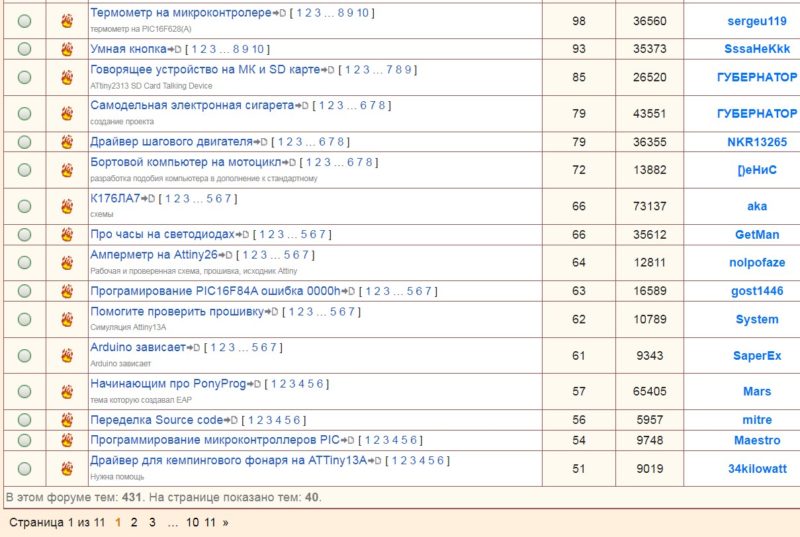The height and width of the screenshot is (537, 800).
Task: Click the flame icon beside Умная кнопка topic
Action: click(x=67, y=49)
